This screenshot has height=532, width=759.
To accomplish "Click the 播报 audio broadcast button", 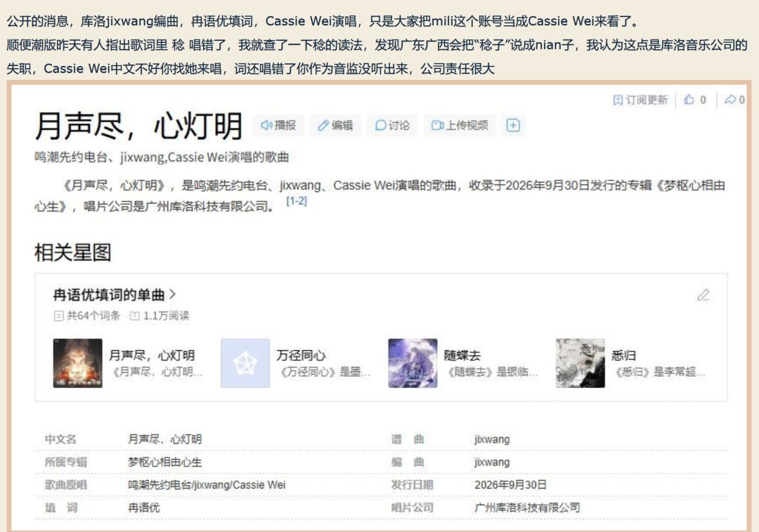I will (278, 125).
